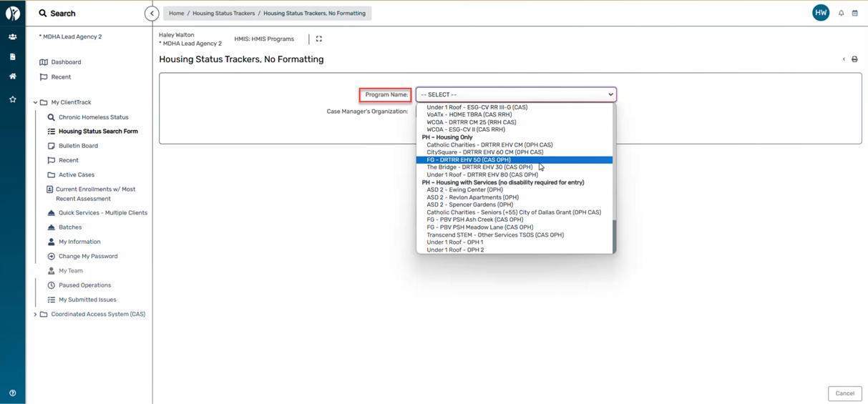Open the calendar icon in top bar
Screen dimensions: 868x404
pos(854,14)
